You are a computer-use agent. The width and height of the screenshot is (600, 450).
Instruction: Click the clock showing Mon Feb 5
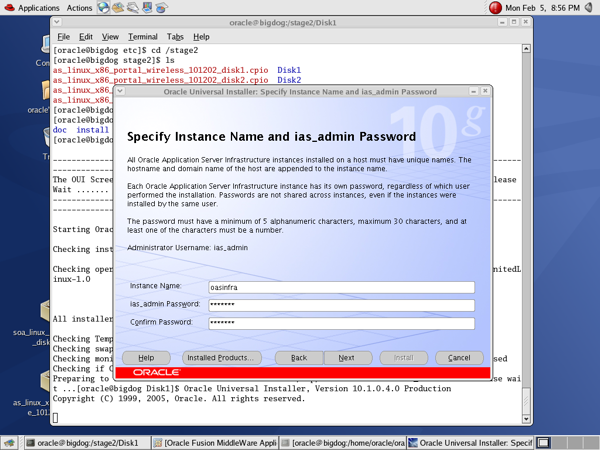click(x=542, y=8)
